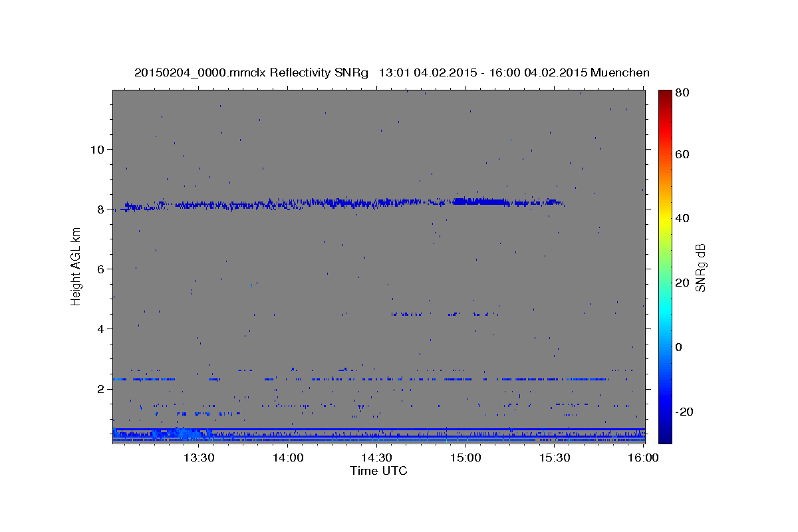Screen dimensions: 798x532
Task: Click the short echo segment at 4.5 km near 14:40
Action: pos(407,314)
